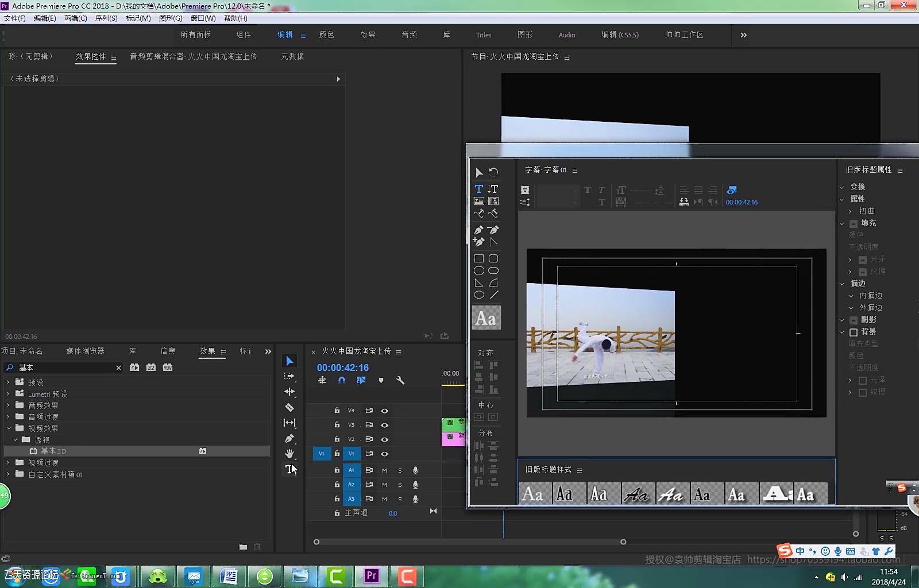Toggle V1 track output eye
This screenshot has height=588, width=919.
(385, 454)
